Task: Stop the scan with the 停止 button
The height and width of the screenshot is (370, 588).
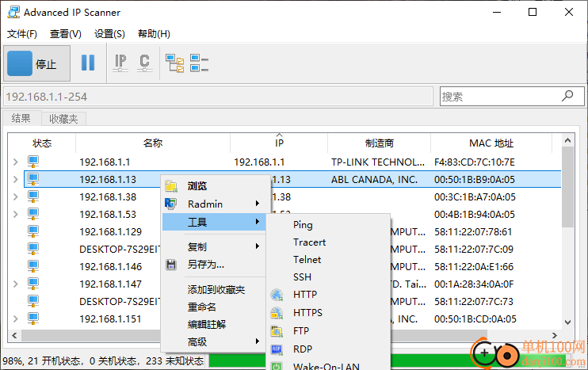Action: point(36,63)
